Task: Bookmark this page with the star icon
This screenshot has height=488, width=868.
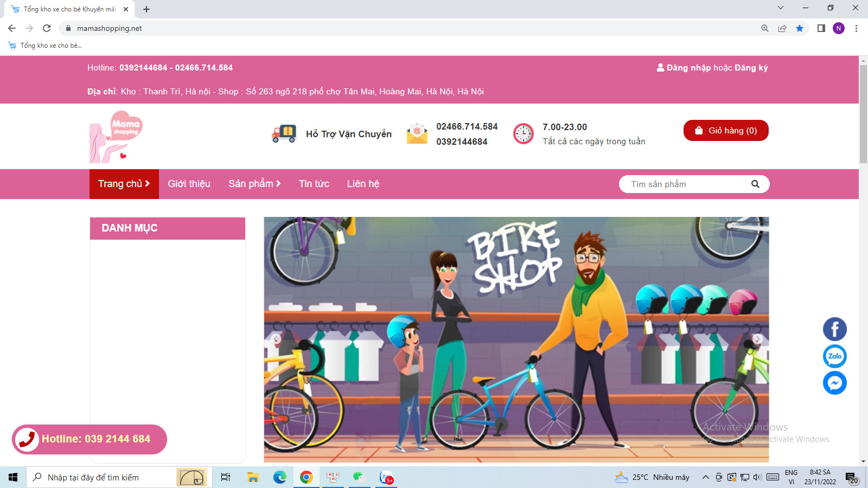Action: pyautogui.click(x=800, y=28)
